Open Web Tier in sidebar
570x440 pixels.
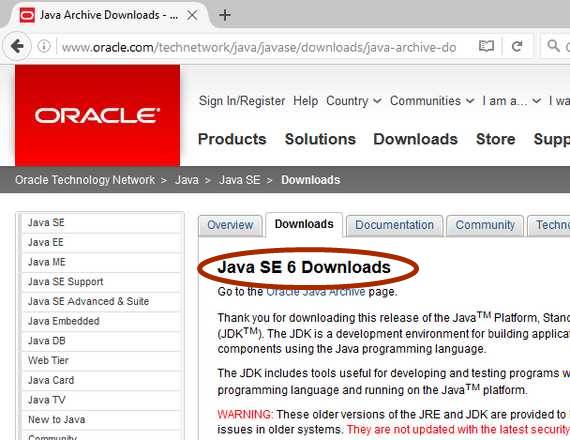point(101,360)
